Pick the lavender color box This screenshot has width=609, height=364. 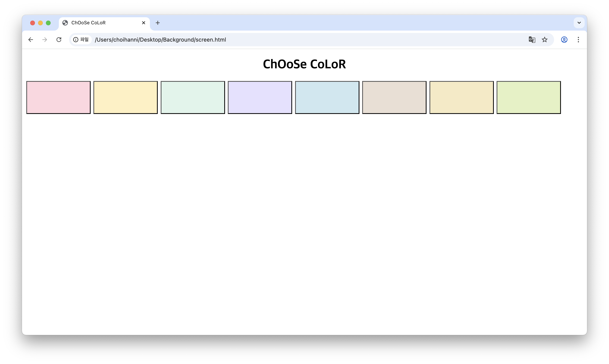point(260,97)
